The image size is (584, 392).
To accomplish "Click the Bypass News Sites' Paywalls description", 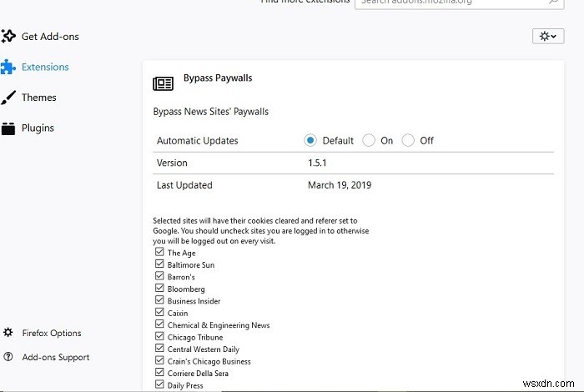I will (x=211, y=112).
